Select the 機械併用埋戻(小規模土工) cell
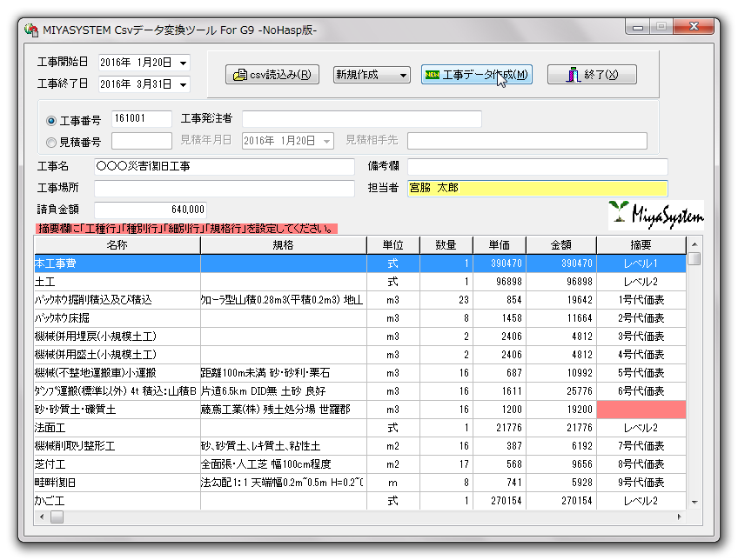Viewport: 738px width, 560px height. point(117,337)
